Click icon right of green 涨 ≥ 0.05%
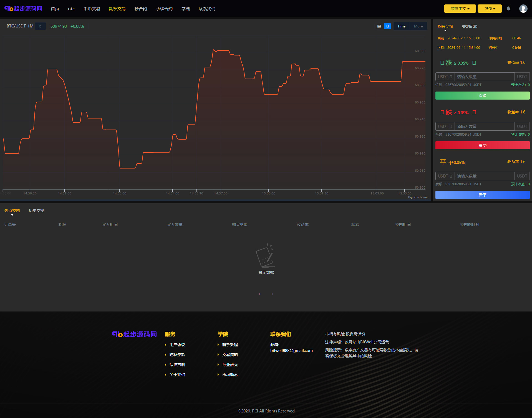Image resolution: width=532 pixels, height=418 pixels. click(x=474, y=63)
